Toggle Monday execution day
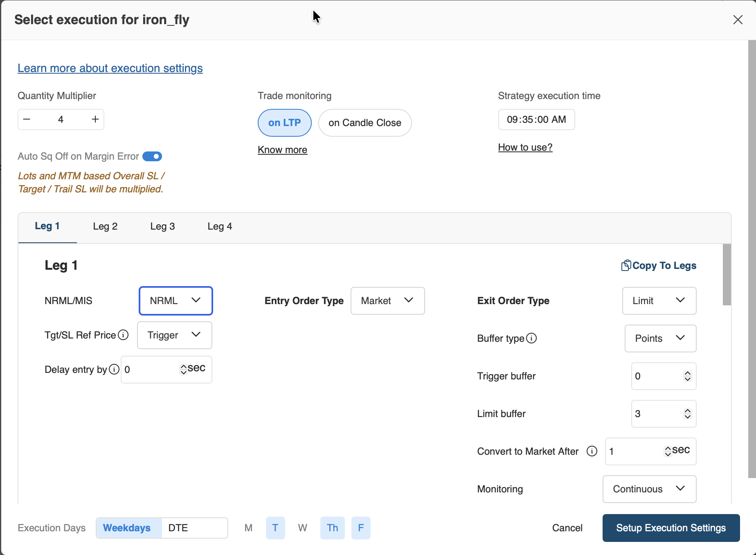The width and height of the screenshot is (756, 555). click(x=248, y=528)
